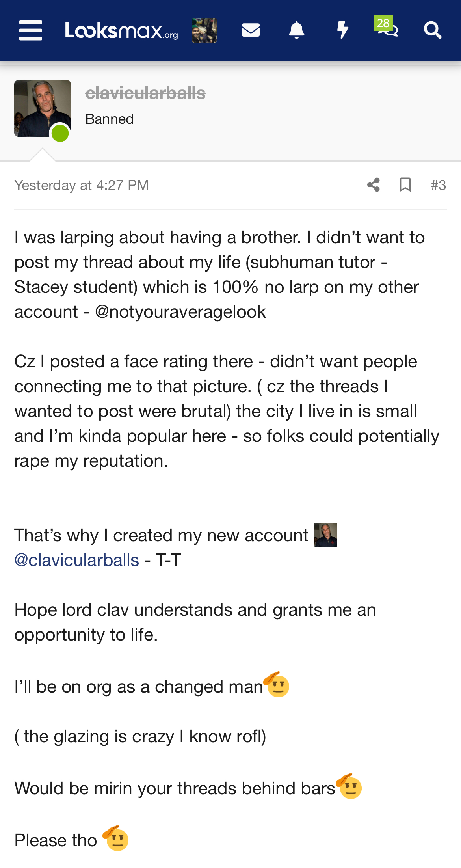Open the hamburger navigation menu
The width and height of the screenshot is (461, 868).
pyautogui.click(x=31, y=30)
